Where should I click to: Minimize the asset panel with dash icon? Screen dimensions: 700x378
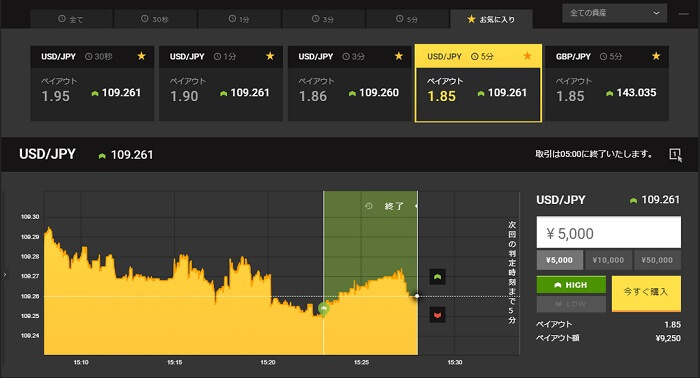coord(683,14)
